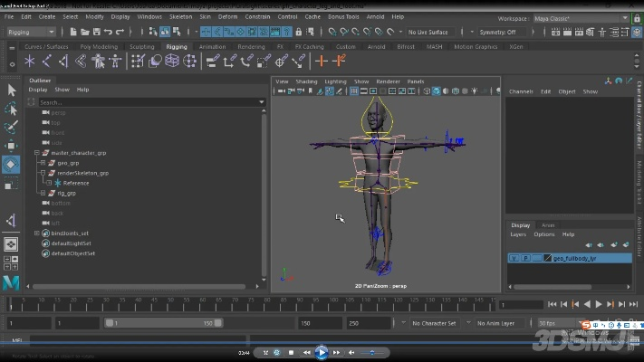Open the Skeleton menu

pos(180,16)
